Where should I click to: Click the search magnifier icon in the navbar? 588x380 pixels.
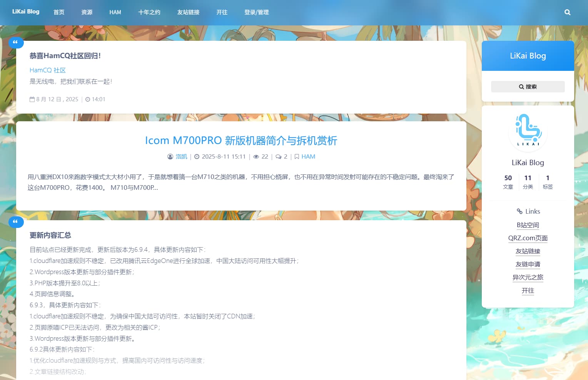pos(567,12)
